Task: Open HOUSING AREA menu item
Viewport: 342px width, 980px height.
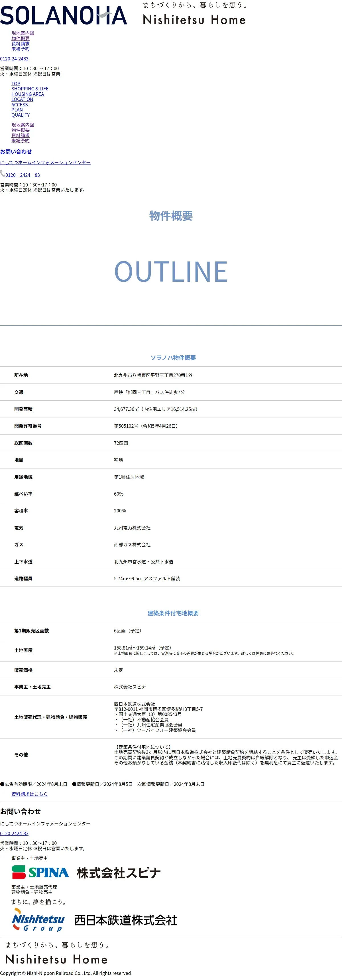Action: tap(28, 94)
